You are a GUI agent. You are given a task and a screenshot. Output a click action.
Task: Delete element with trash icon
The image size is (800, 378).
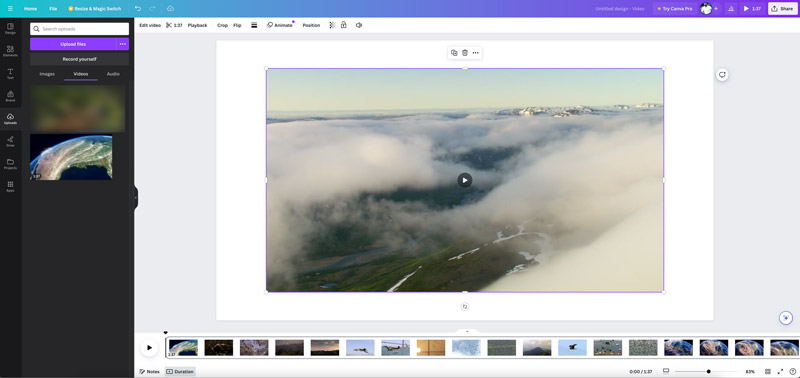465,53
